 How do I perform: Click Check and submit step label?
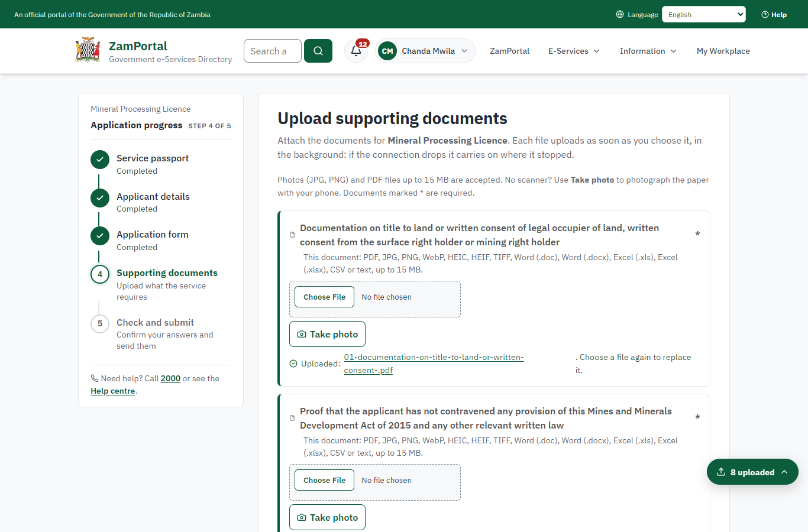pyautogui.click(x=155, y=322)
